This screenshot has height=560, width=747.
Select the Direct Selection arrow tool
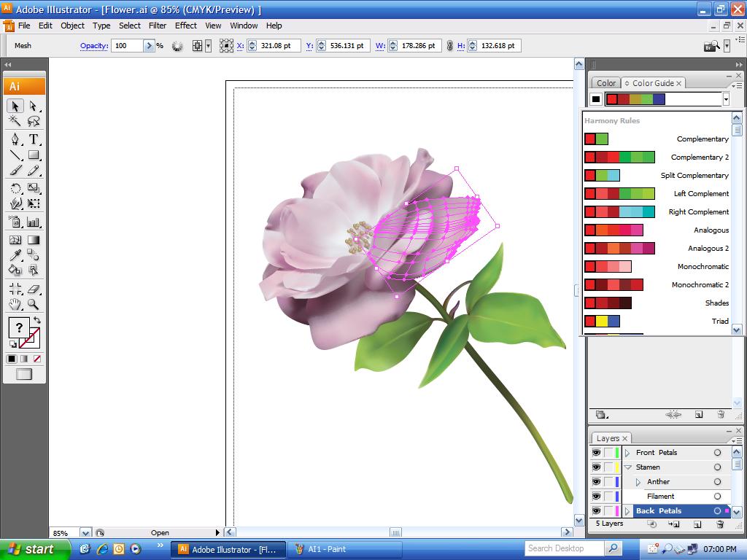(x=34, y=106)
